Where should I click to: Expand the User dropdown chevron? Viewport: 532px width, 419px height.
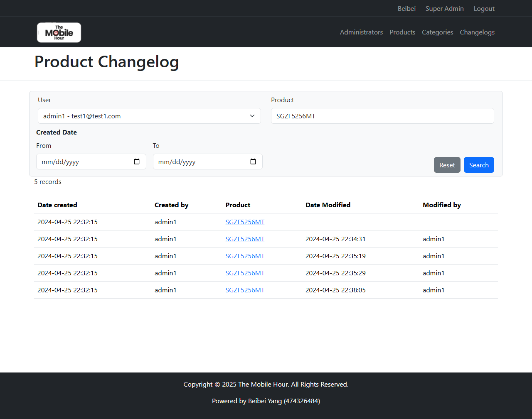(252, 116)
